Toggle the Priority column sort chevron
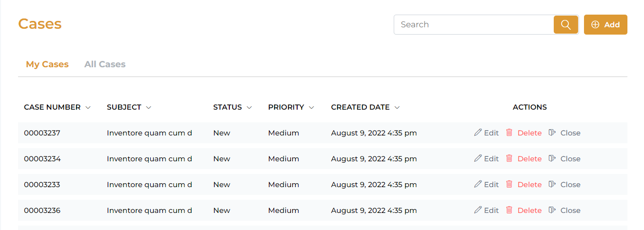Viewport: 644px width, 230px height. (311, 108)
